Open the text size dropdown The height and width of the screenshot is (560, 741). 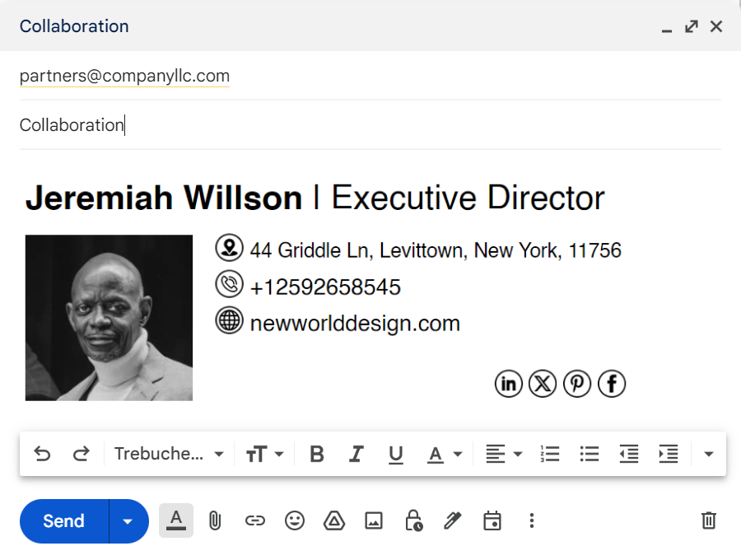[x=264, y=454]
